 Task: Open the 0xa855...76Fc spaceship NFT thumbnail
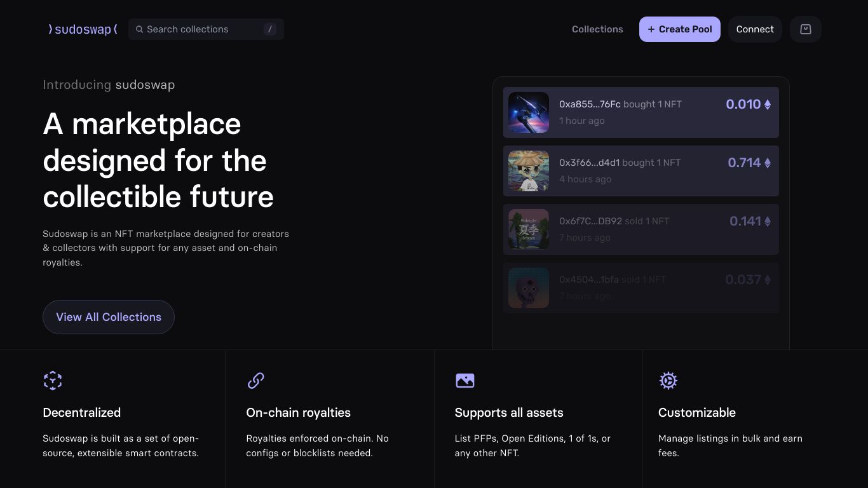click(529, 112)
